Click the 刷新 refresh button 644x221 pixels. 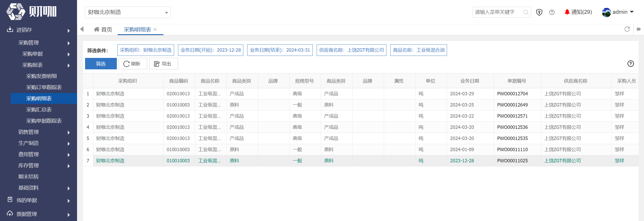(x=133, y=64)
